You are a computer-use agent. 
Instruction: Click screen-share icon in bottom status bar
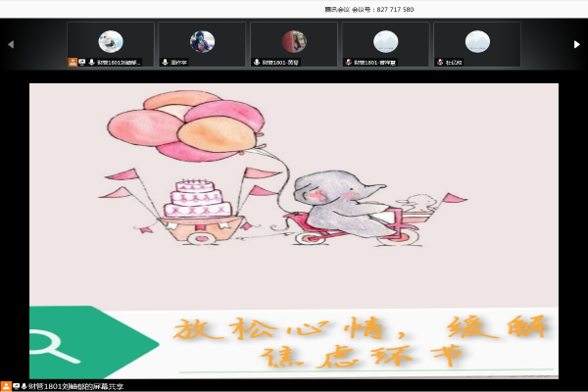click(x=15, y=386)
